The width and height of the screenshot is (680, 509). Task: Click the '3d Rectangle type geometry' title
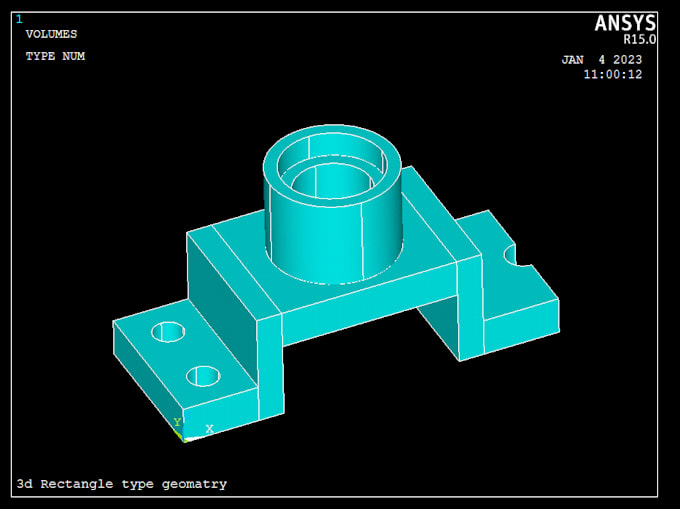click(x=121, y=484)
